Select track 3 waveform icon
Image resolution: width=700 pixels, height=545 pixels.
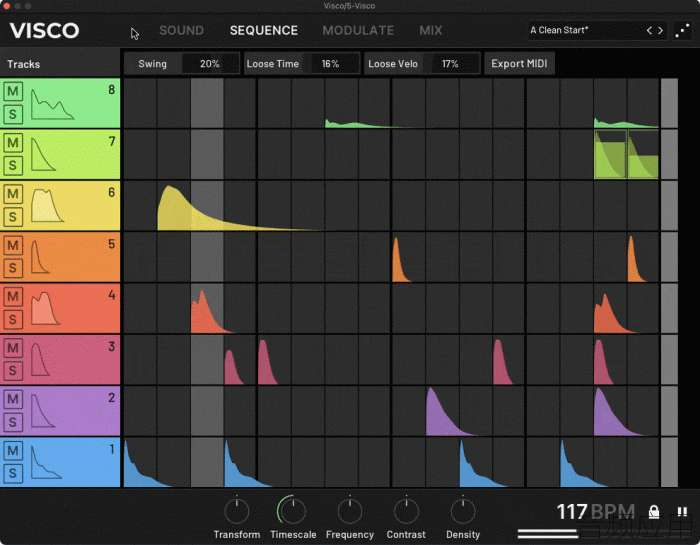coord(40,359)
